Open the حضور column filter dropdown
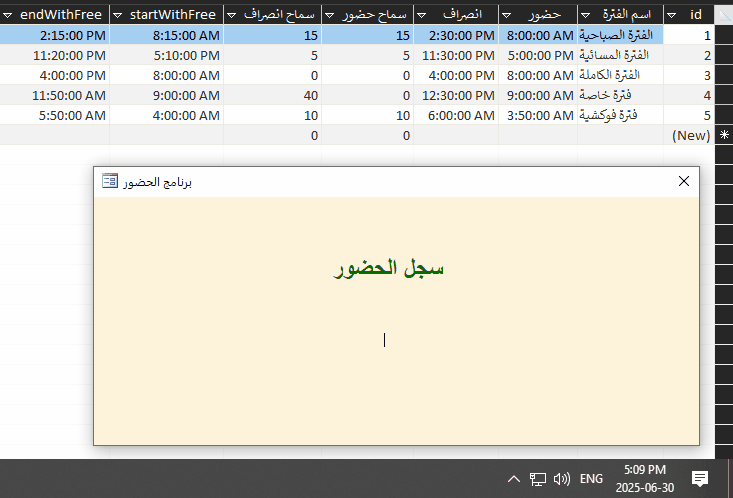This screenshot has height=498, width=733. (506, 15)
